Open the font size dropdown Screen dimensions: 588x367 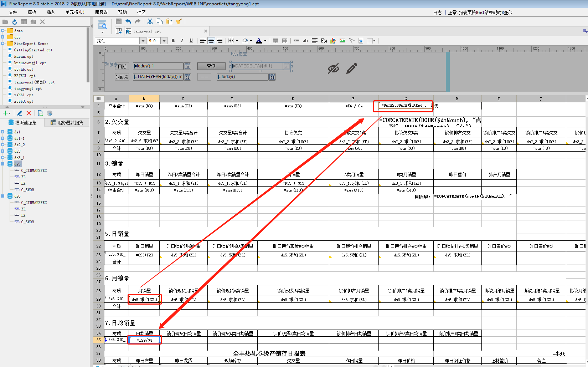tap(164, 41)
